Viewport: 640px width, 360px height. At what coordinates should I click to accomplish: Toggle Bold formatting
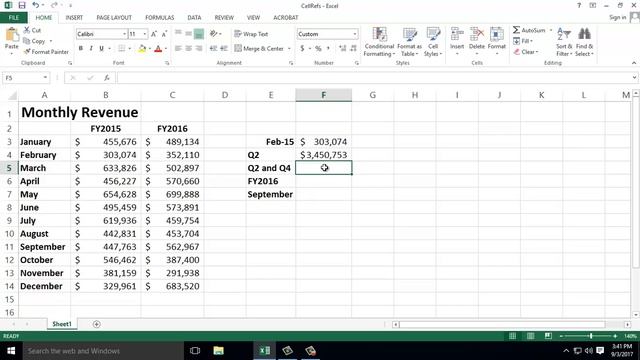tap(81, 49)
